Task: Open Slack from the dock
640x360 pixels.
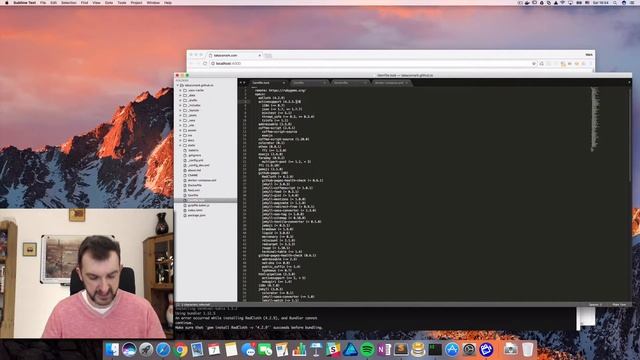Action: 333,349
